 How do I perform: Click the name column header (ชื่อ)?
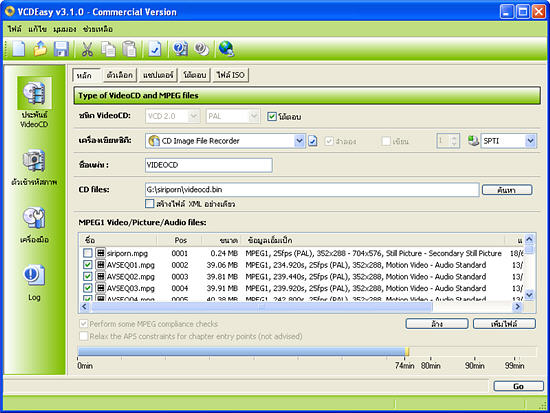(x=118, y=240)
